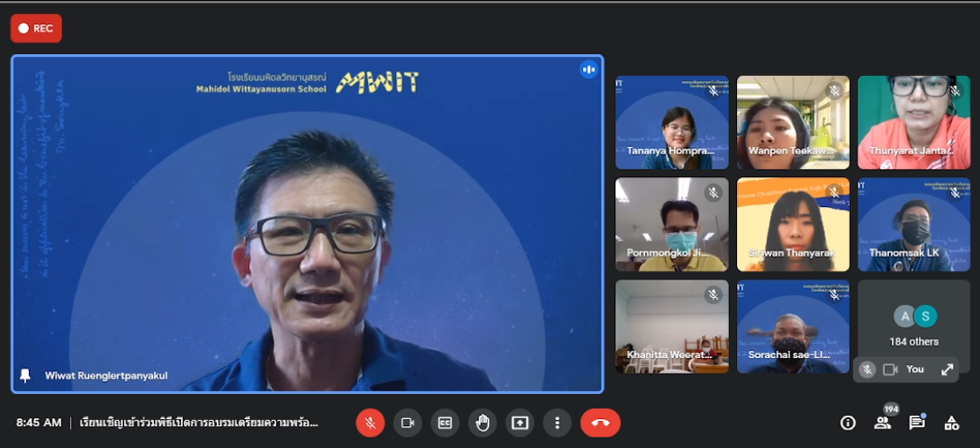The width and height of the screenshot is (980, 448).
Task: Leave the call with the red button
Action: point(601,423)
